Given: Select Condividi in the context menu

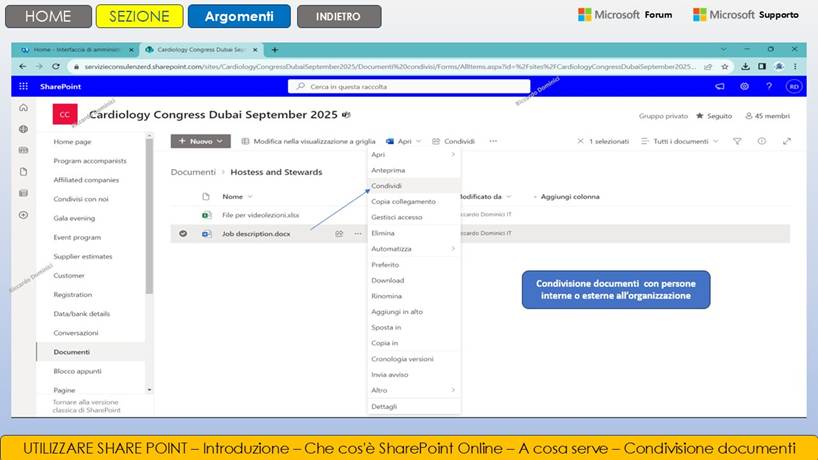Looking at the screenshot, I should coord(413,186).
